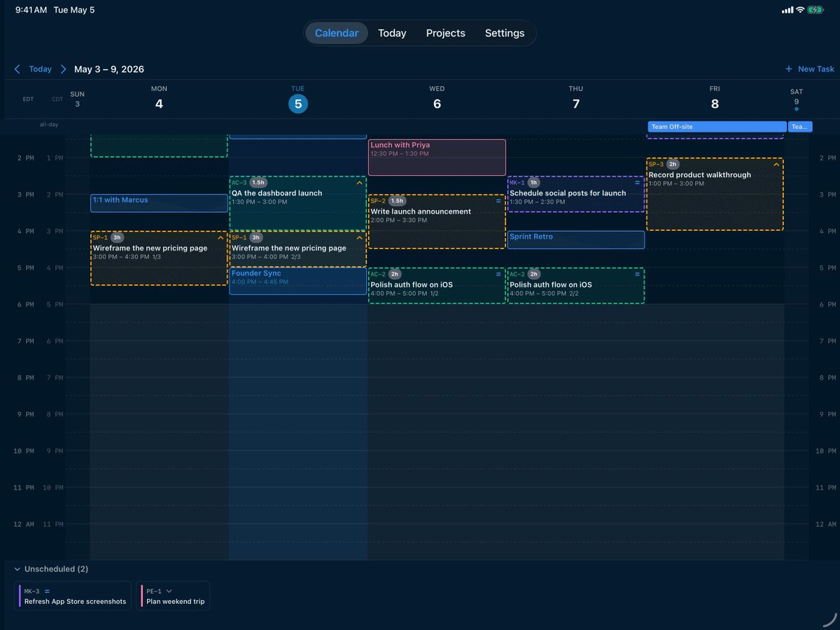Click priority icon on Write launch announcement
The image size is (840, 630).
point(498,201)
